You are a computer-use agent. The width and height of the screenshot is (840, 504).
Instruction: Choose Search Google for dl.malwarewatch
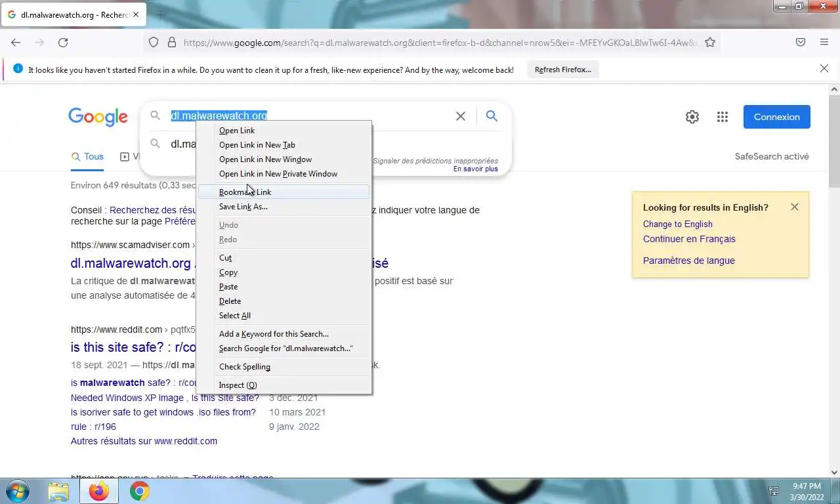point(284,348)
